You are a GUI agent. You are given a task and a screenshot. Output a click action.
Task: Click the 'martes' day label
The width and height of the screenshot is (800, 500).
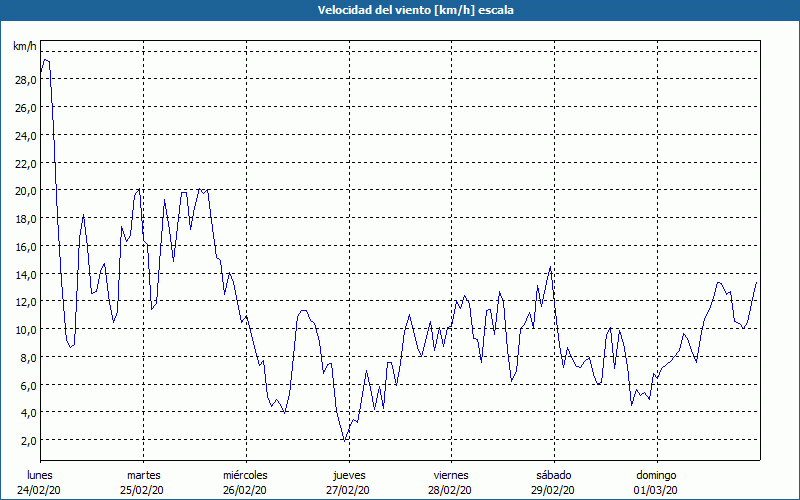[143, 475]
